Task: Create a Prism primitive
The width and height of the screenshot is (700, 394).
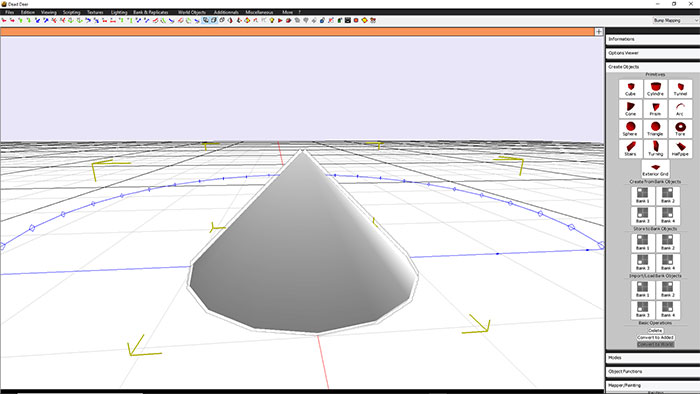Action: click(x=655, y=109)
